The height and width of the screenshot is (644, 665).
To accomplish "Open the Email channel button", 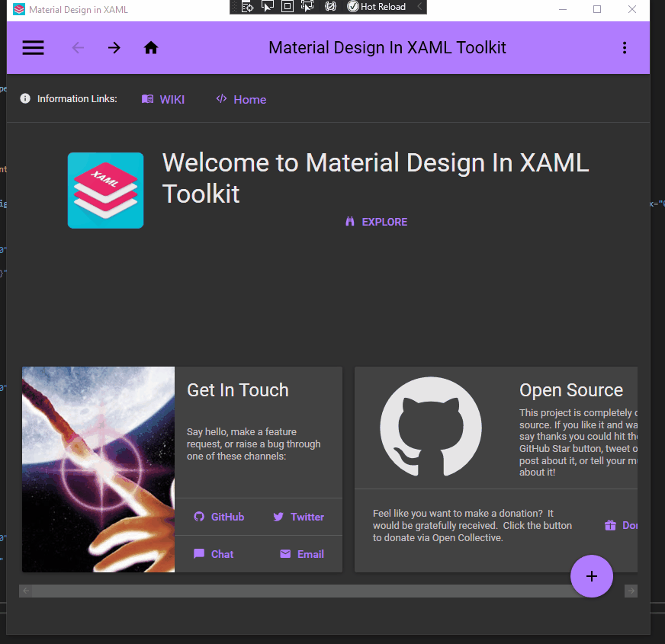I will (x=302, y=554).
